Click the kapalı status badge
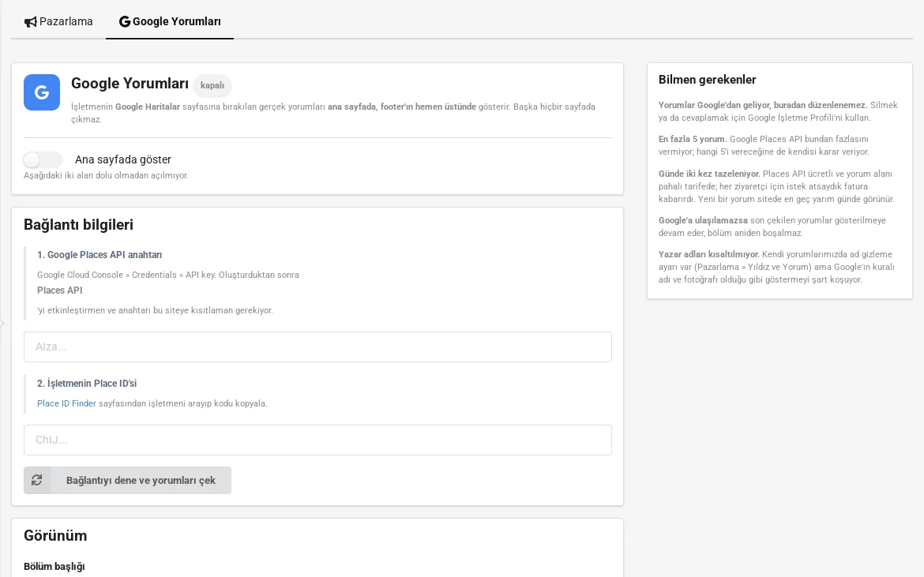 click(x=212, y=85)
